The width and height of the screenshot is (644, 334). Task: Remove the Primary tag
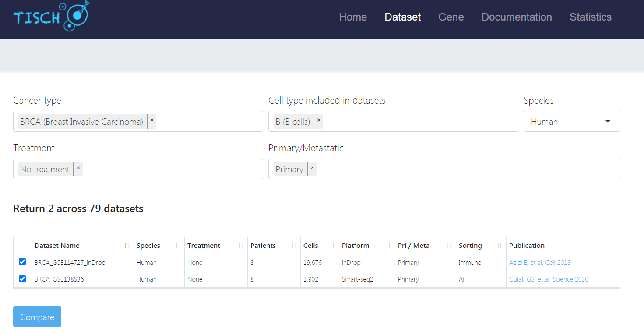312,169
